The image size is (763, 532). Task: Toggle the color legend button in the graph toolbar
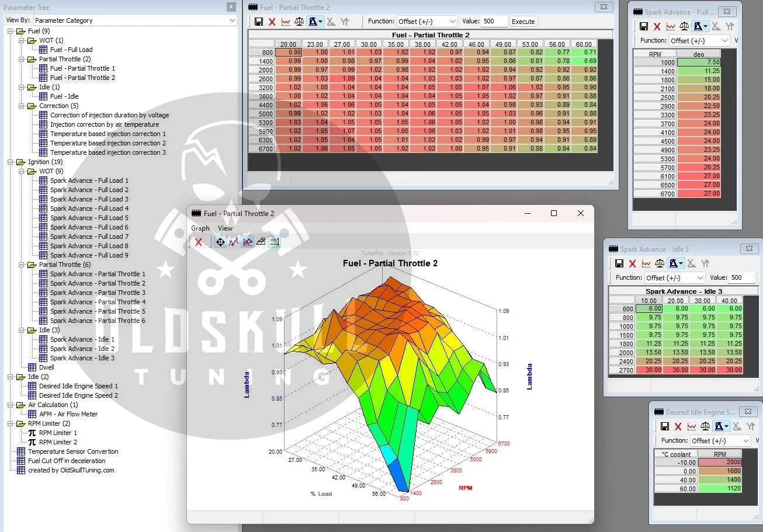tap(274, 242)
